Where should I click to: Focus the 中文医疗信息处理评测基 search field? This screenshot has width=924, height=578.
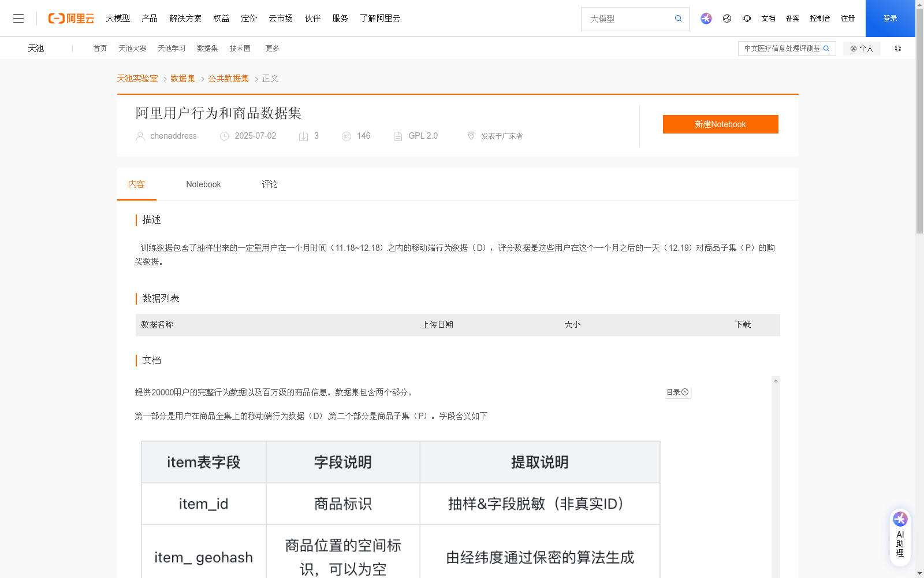click(781, 49)
